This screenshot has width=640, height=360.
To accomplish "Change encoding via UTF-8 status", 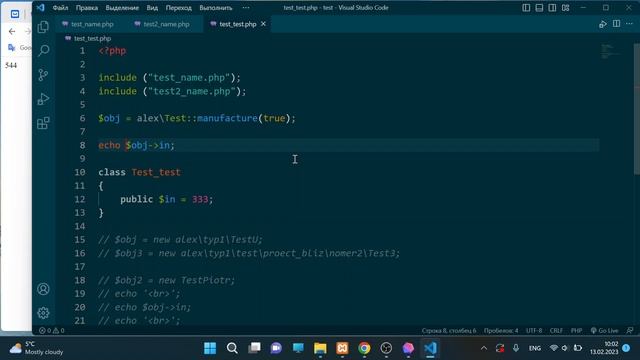I will (x=534, y=331).
